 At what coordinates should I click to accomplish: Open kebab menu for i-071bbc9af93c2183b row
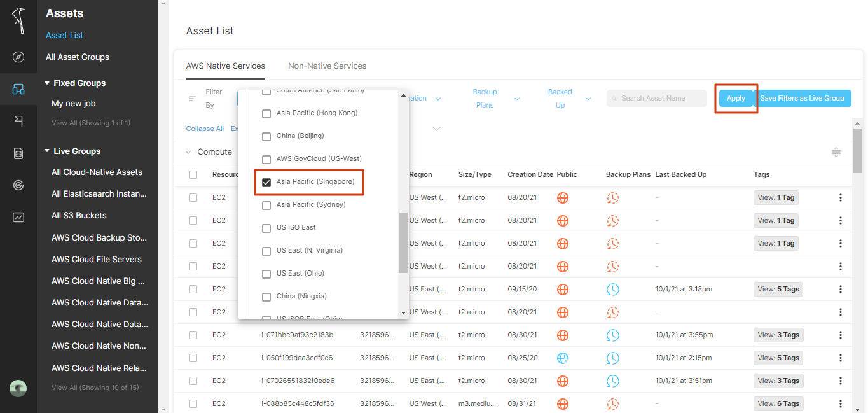pos(841,335)
